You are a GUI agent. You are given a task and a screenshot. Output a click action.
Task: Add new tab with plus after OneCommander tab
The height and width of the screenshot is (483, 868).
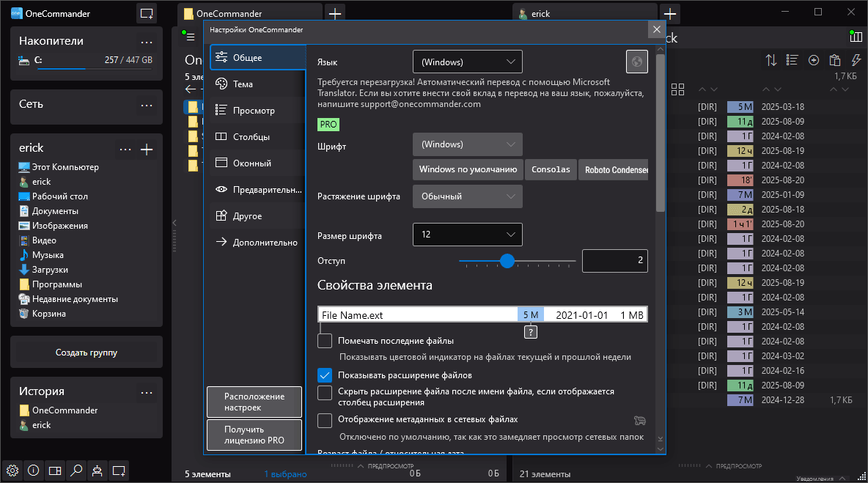click(335, 14)
